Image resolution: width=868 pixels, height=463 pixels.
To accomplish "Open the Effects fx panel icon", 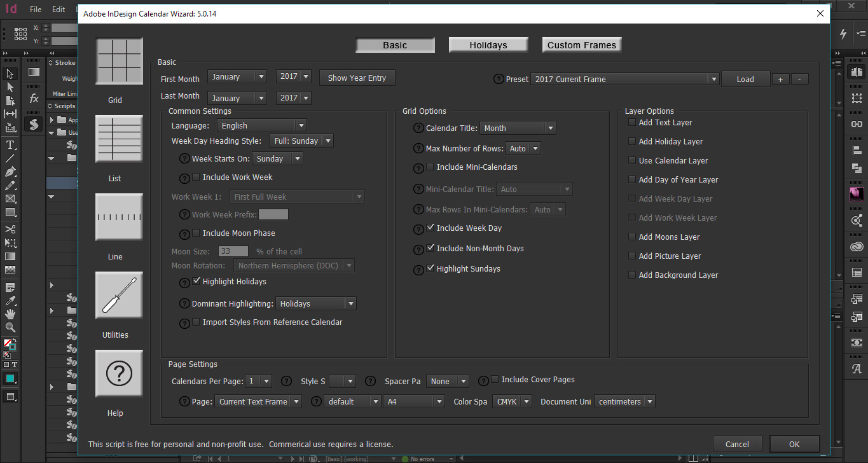I will tap(34, 99).
